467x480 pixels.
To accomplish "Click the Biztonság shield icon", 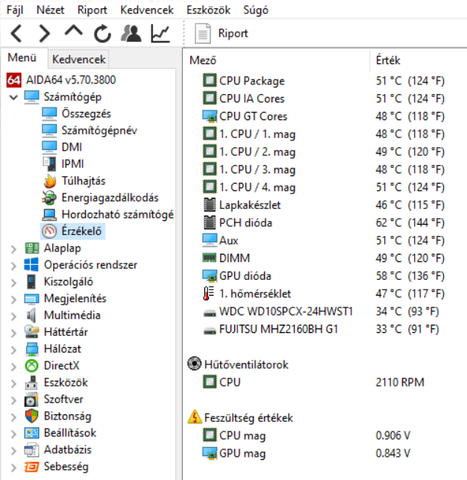I will click(32, 416).
